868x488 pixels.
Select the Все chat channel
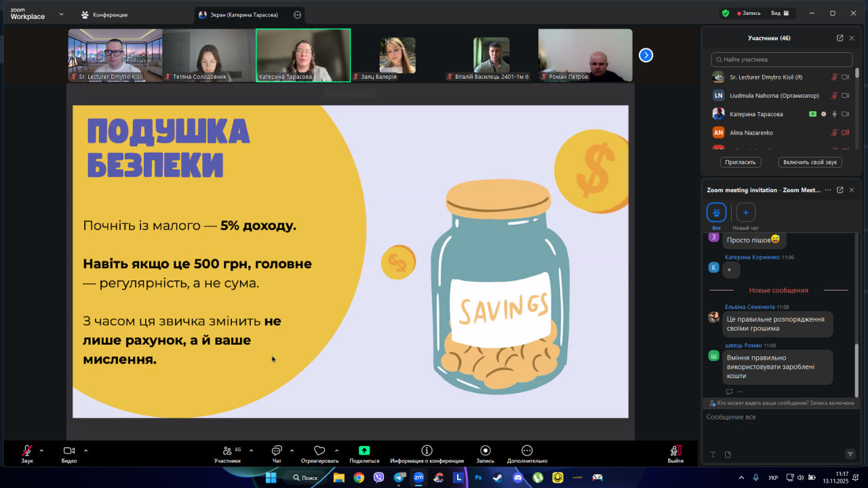point(716,212)
